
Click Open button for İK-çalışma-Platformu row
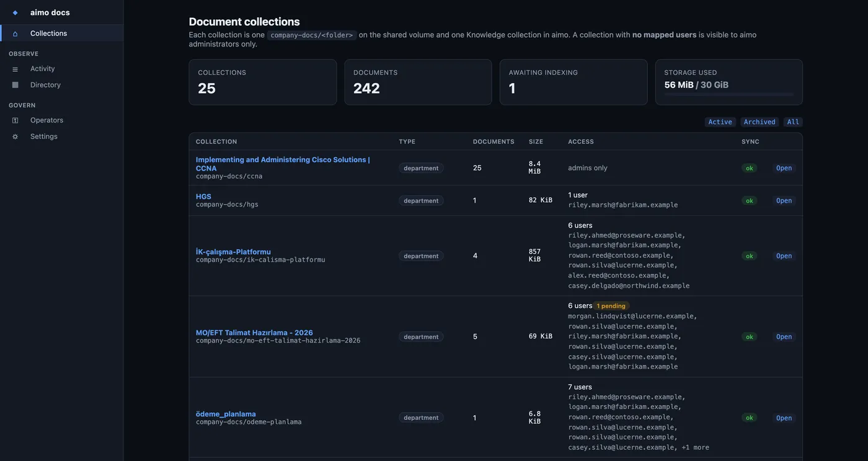point(784,256)
